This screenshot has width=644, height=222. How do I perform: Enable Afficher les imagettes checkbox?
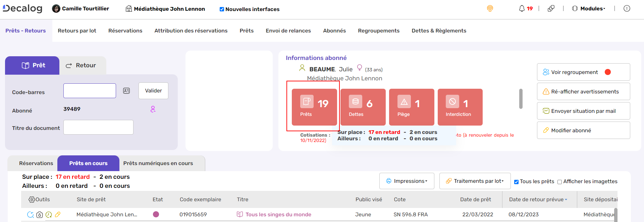point(559,182)
